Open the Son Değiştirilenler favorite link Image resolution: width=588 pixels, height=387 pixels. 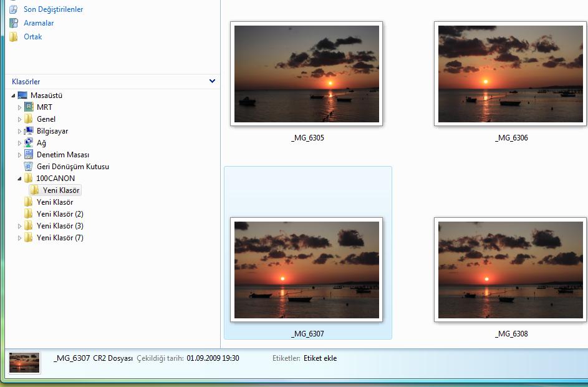tap(53, 9)
